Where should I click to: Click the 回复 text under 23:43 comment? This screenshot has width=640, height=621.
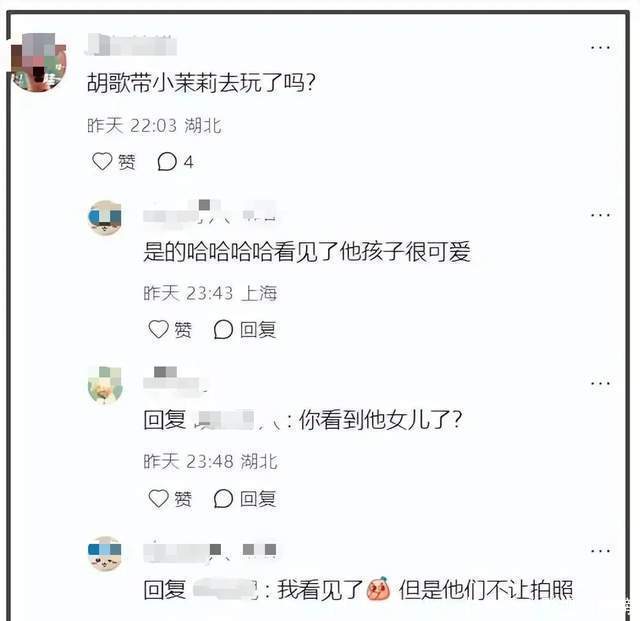[258, 329]
